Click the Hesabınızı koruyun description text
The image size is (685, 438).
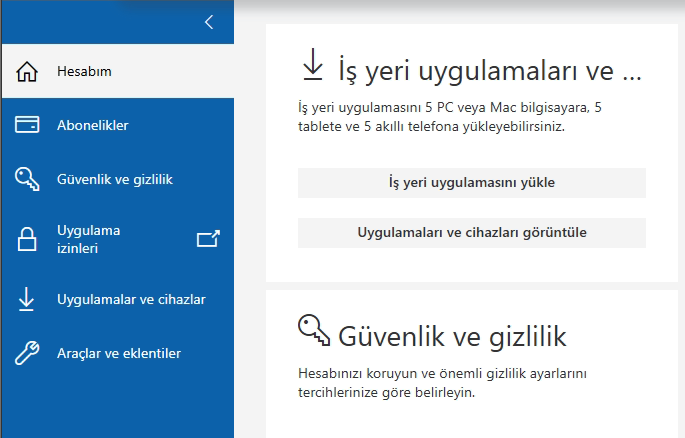[x=442, y=383]
